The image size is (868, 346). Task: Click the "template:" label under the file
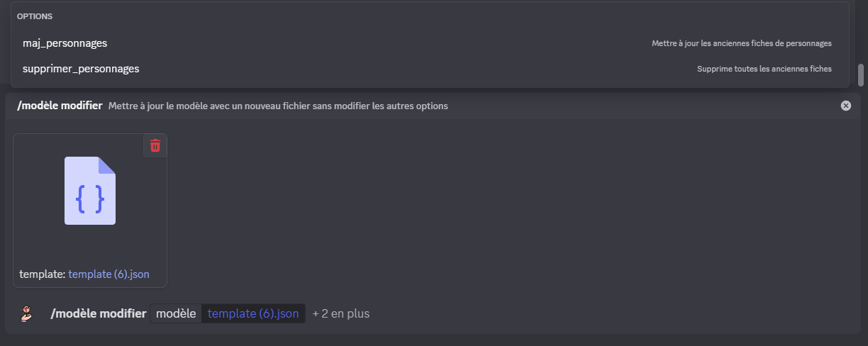pyautogui.click(x=43, y=274)
